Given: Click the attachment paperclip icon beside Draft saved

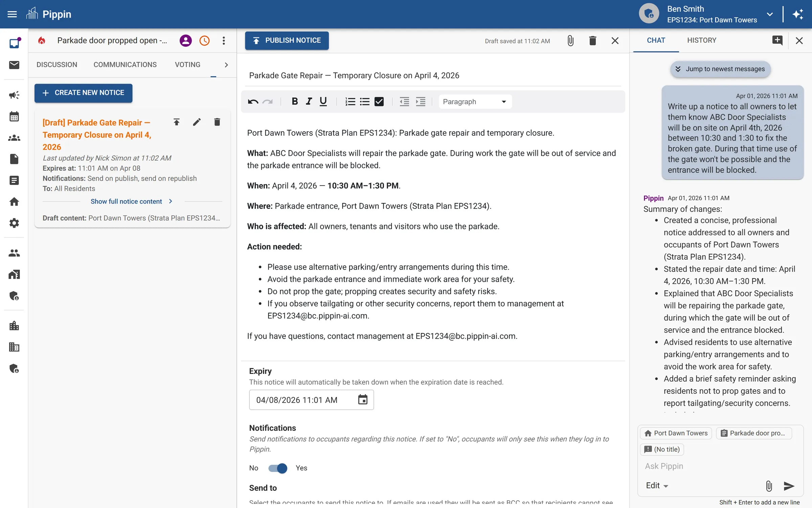Looking at the screenshot, I should tap(570, 41).
